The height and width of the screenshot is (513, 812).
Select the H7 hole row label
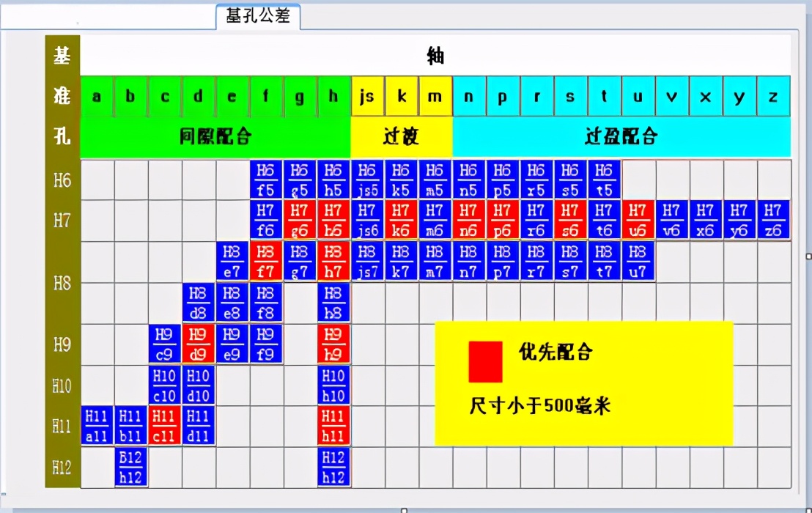pos(62,221)
